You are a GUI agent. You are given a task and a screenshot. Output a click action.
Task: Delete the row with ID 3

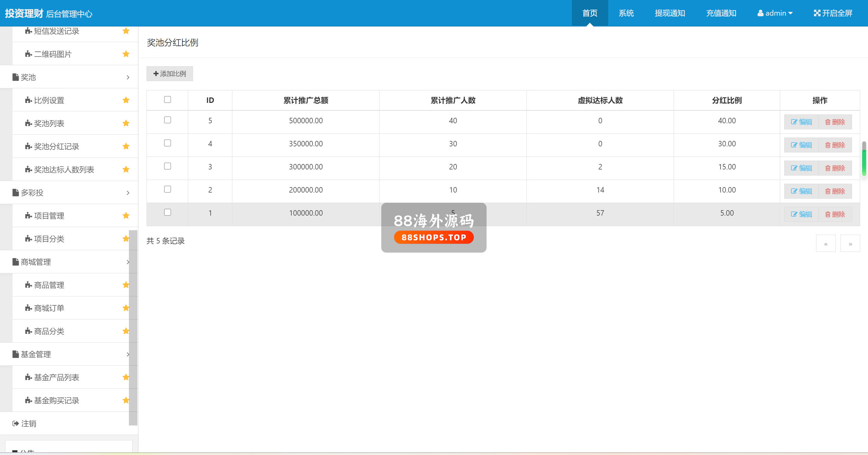point(835,168)
